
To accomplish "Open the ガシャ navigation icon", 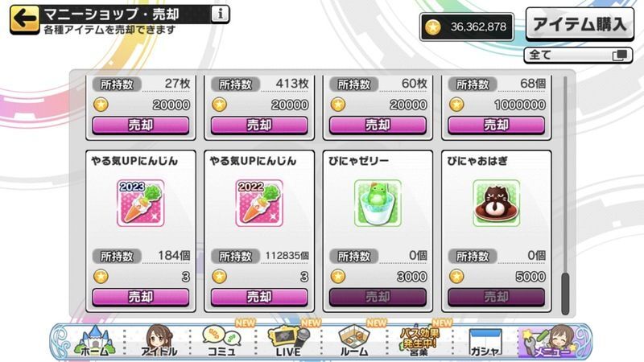I will click(485, 343).
